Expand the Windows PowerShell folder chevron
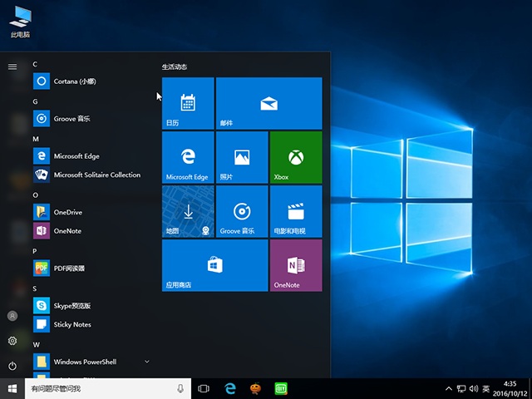Screen dimensions: 532x399 147,362
